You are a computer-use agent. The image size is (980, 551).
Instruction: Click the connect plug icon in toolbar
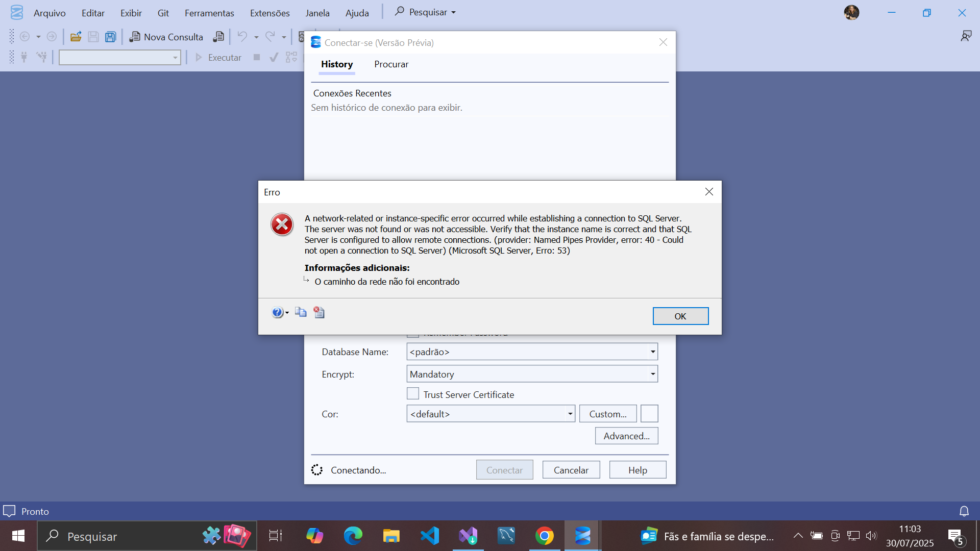24,57
